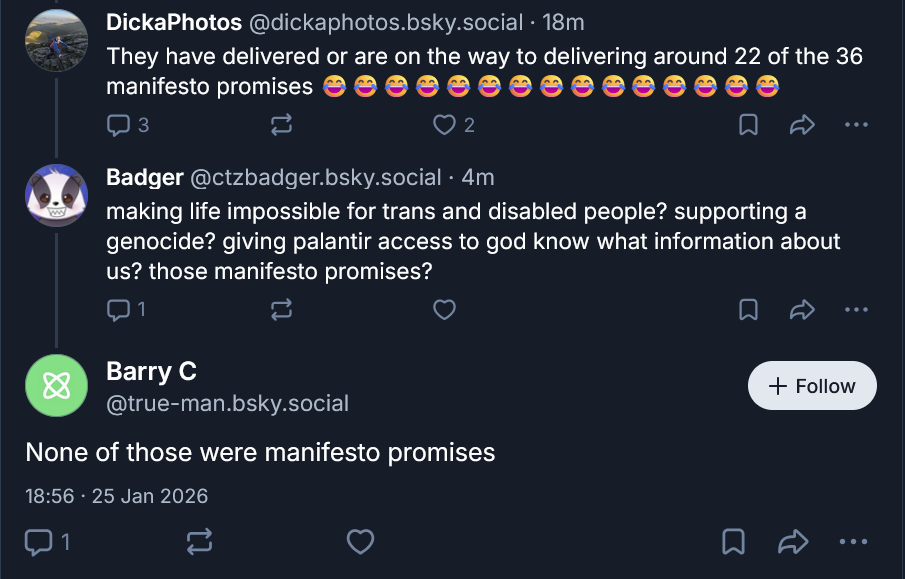Open more options for DickaPhotos post
Viewport: 905px width, 579px height.
click(x=856, y=125)
